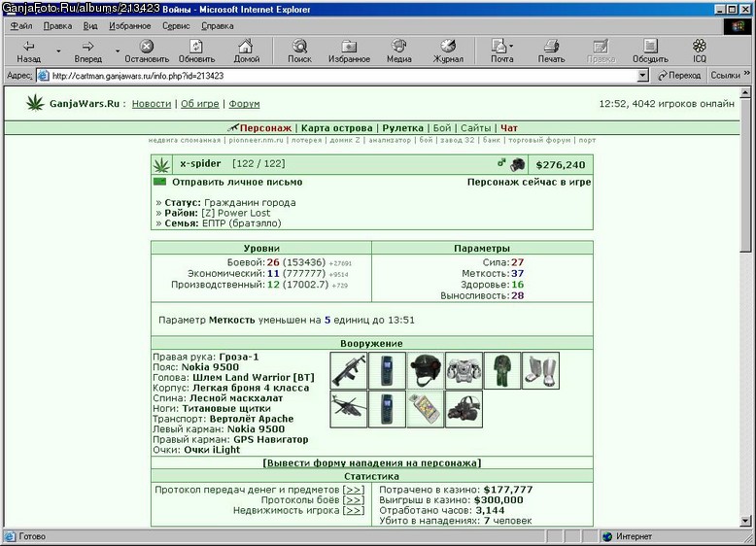Image resolution: width=756 pixels, height=546 pixels.
Task: Click the Лесной маскхалат suit icon
Action: pyautogui.click(x=502, y=370)
